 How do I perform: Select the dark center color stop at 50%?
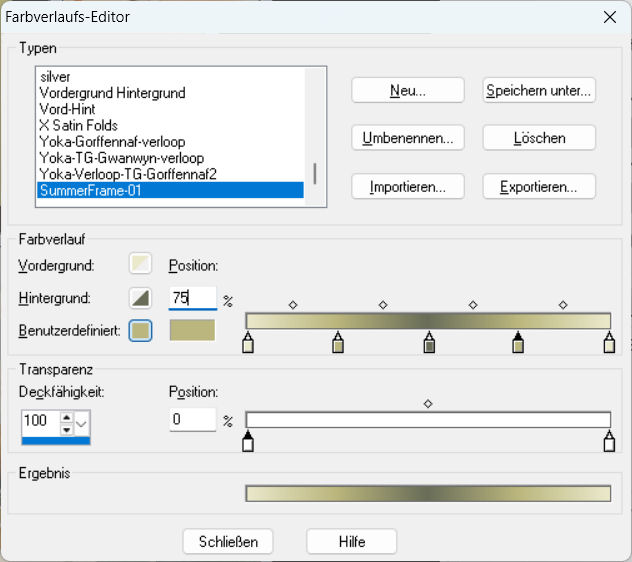click(429, 343)
